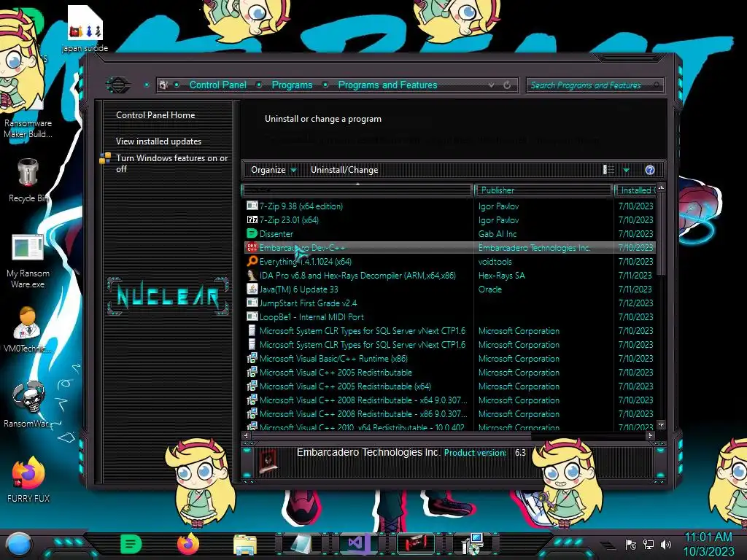Screen dimensions: 747x560
Task: Click the LoopBe1 Internal MIDI Port icon
Action: tap(252, 316)
